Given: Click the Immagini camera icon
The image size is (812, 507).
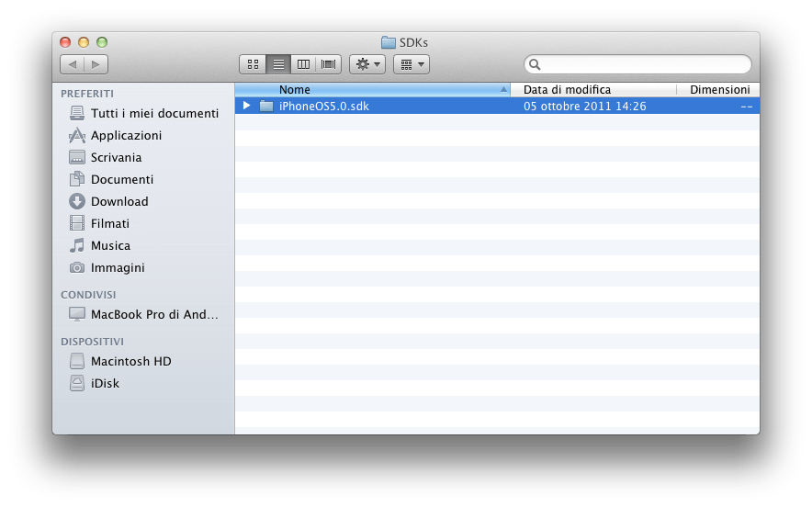Looking at the screenshot, I should coord(76,268).
